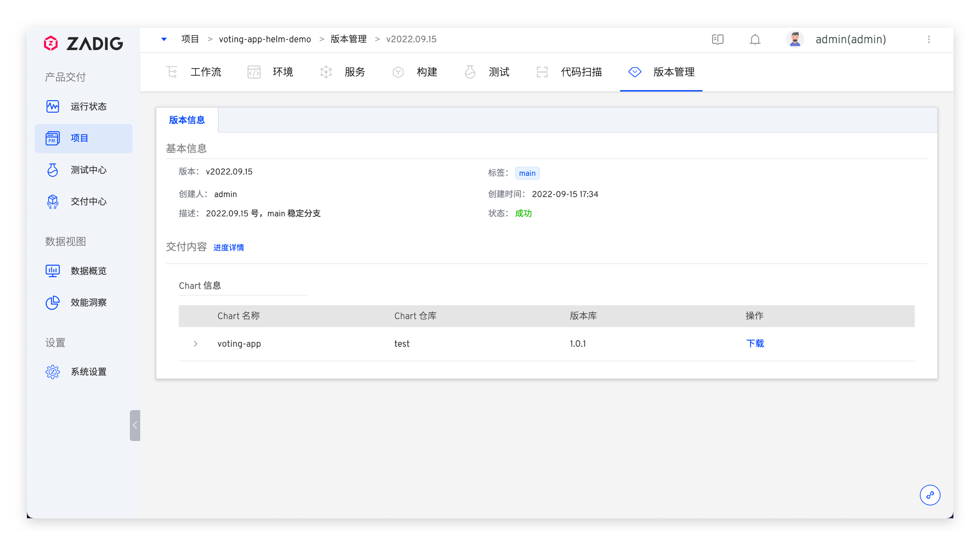Open 系统设置 in the sidebar

[88, 372]
